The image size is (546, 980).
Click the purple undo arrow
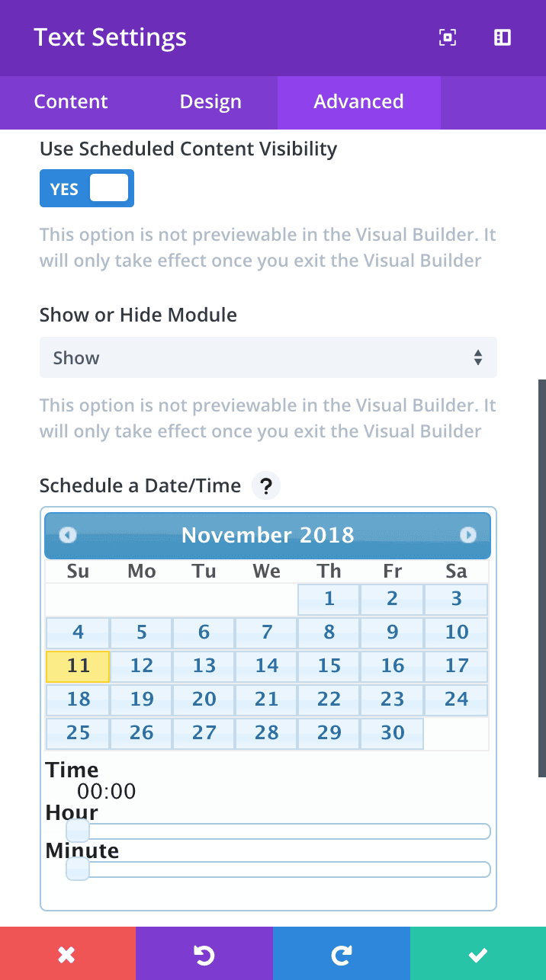(x=204, y=953)
